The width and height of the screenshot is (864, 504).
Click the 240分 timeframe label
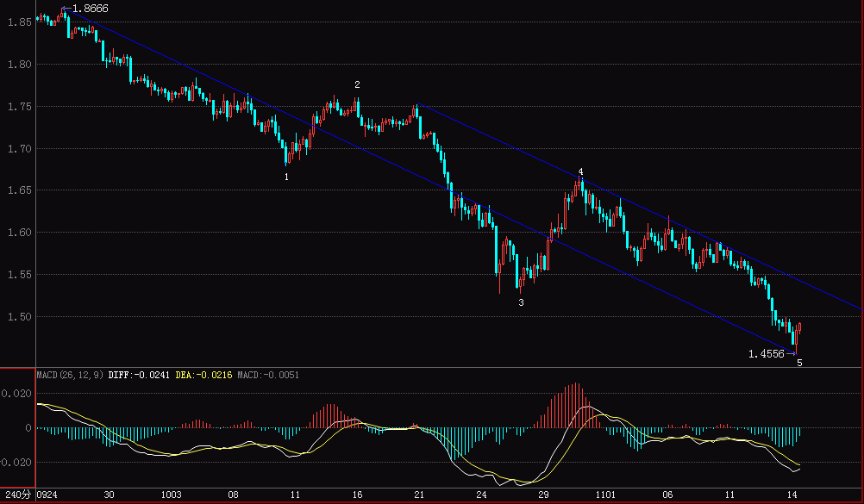(x=18, y=495)
